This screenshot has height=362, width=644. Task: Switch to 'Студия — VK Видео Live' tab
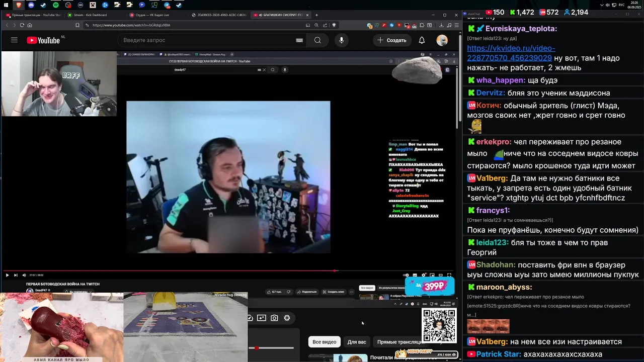click(x=155, y=15)
